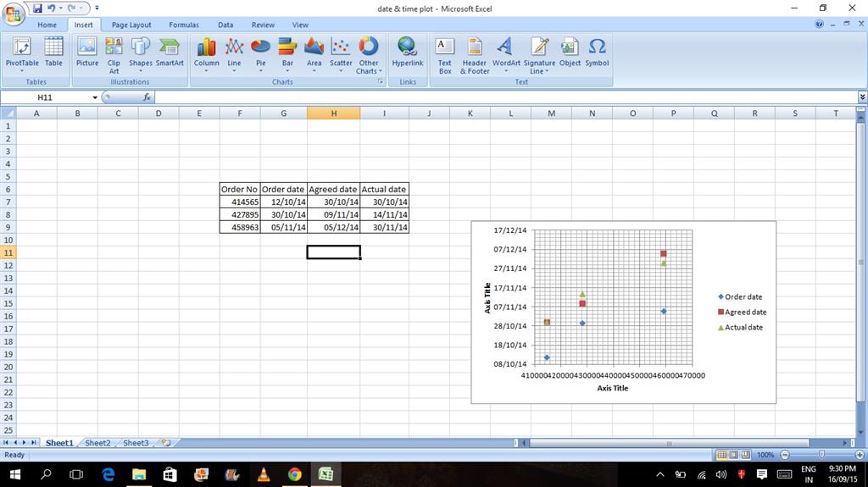Select column H header
The height and width of the screenshot is (487, 868).
(333, 113)
